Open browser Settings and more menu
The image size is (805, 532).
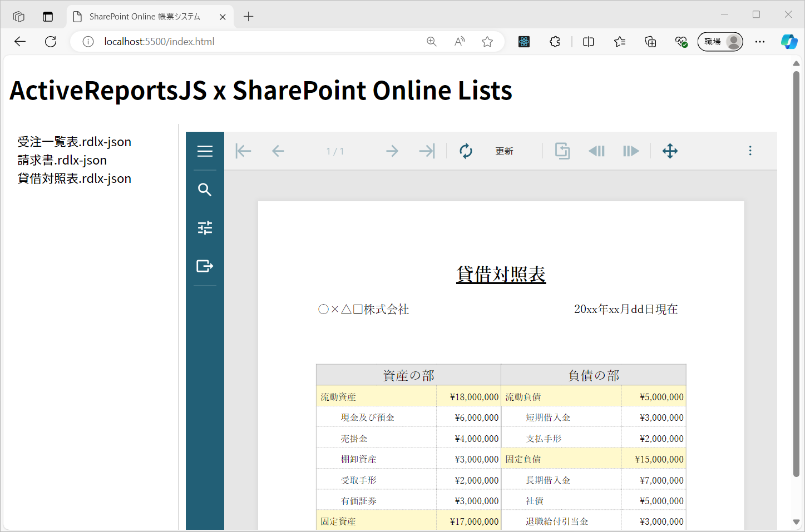pos(760,42)
